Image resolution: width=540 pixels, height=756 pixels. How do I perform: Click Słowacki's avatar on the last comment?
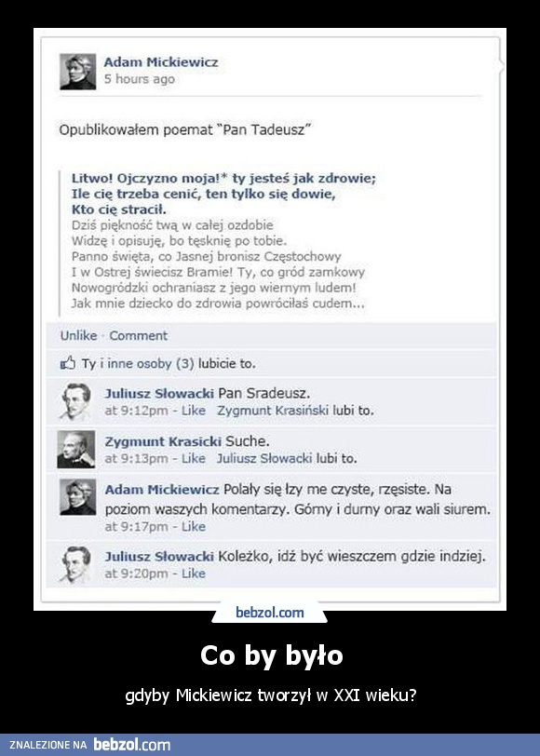click(x=75, y=565)
